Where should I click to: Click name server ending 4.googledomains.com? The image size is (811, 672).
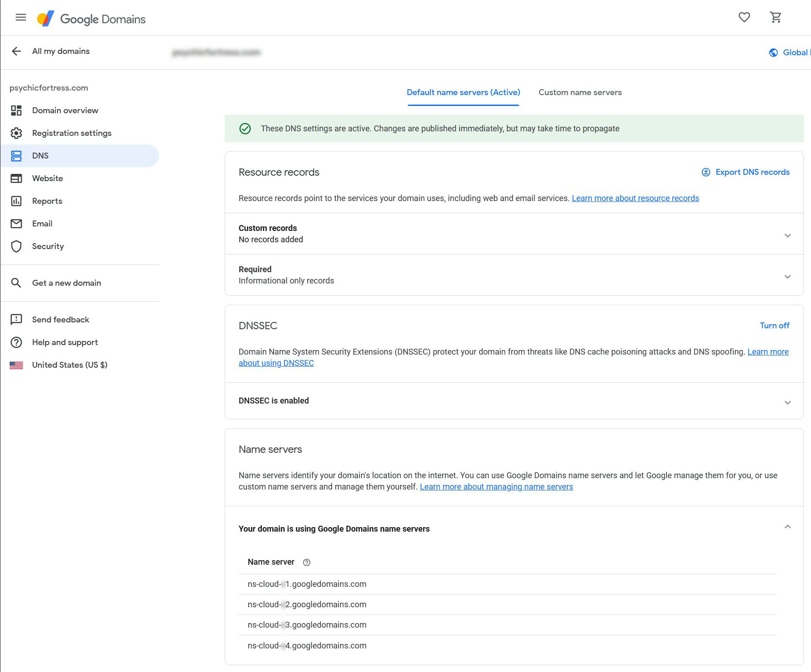pyautogui.click(x=307, y=646)
